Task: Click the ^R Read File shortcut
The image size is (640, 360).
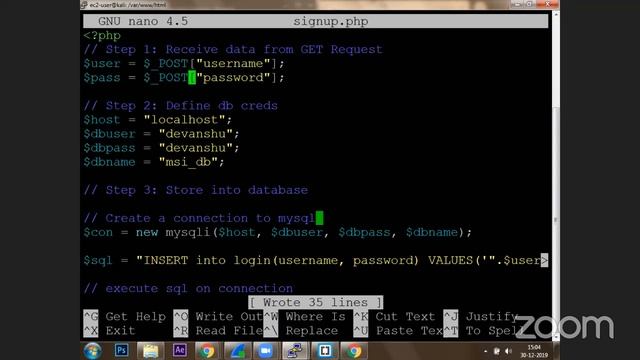Action: pos(218,331)
